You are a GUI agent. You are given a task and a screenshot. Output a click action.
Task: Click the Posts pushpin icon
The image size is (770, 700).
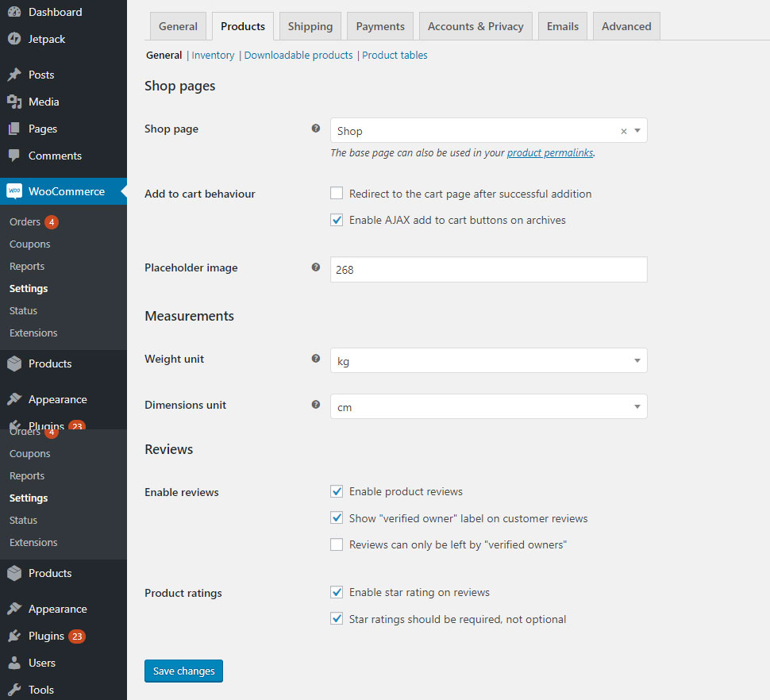[x=14, y=75]
